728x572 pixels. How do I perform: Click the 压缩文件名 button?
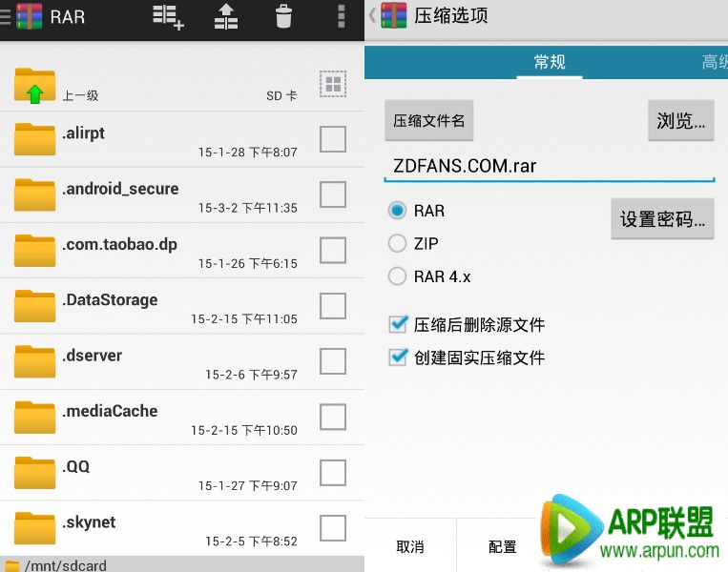coord(429,120)
